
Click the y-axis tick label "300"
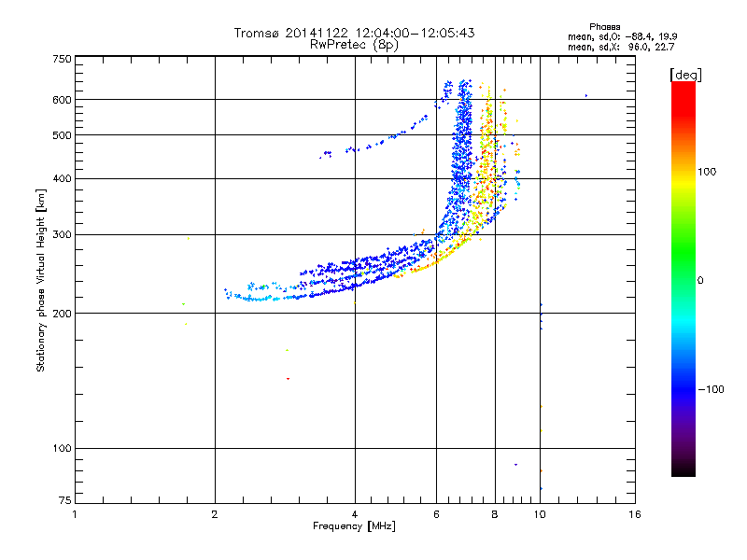click(62, 235)
